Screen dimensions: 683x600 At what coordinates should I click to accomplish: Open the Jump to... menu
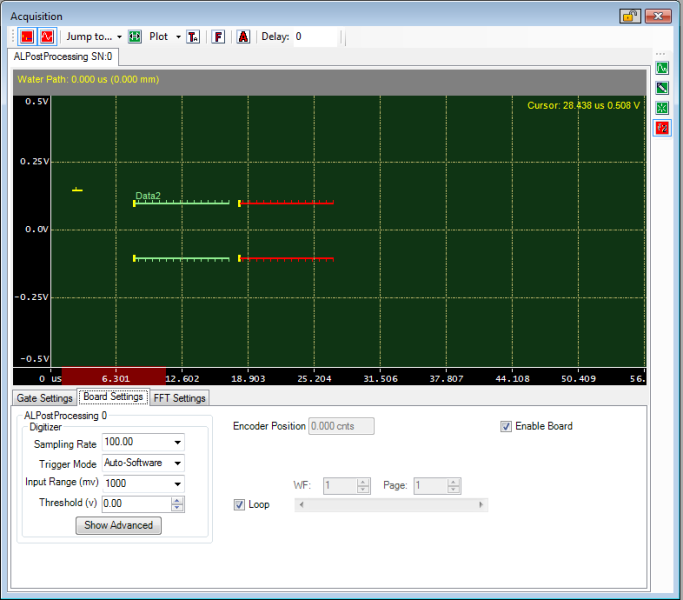click(x=94, y=37)
